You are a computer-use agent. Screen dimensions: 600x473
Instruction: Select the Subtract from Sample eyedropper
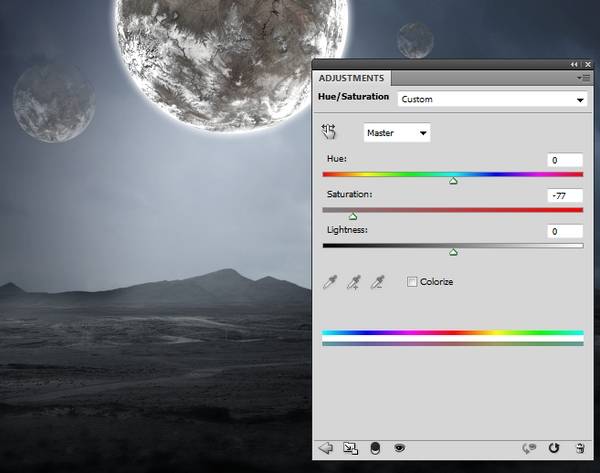(377, 283)
